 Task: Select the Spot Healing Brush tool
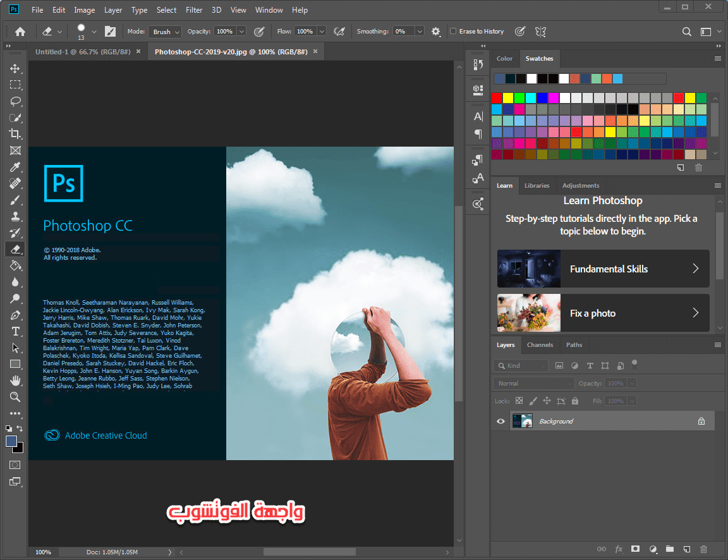(x=15, y=183)
